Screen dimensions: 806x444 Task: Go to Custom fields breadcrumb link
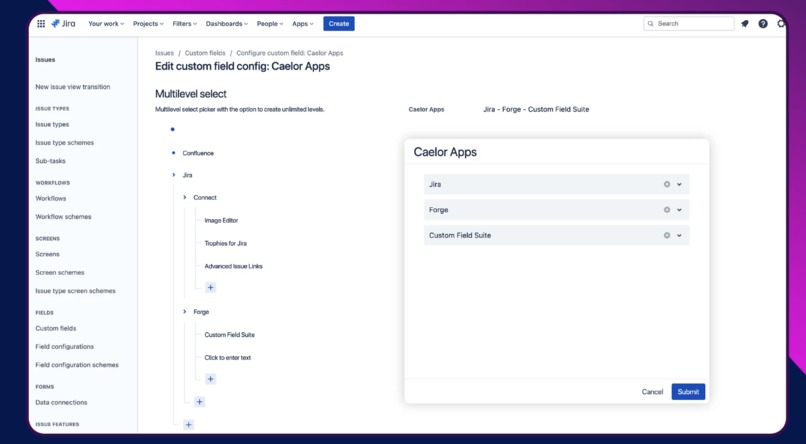tap(205, 53)
